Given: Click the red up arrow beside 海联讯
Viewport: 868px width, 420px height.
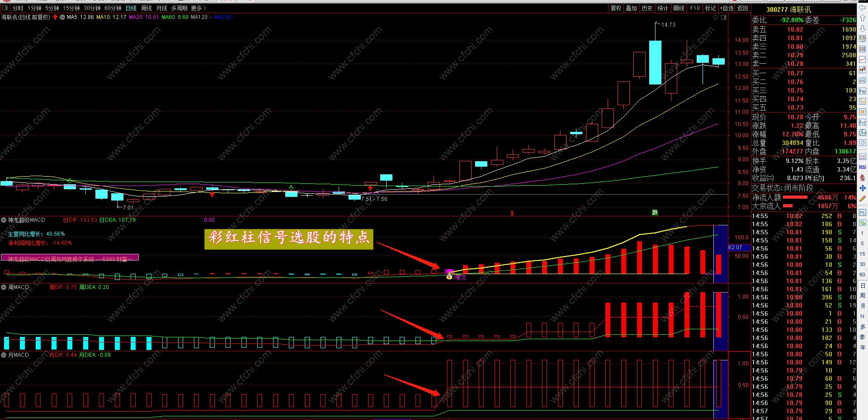Looking at the screenshot, I should (55, 17).
